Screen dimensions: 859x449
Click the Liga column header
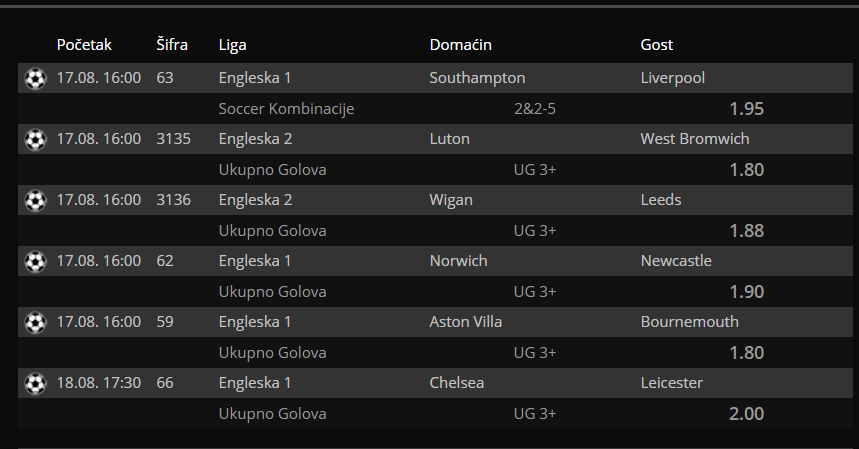coord(232,45)
